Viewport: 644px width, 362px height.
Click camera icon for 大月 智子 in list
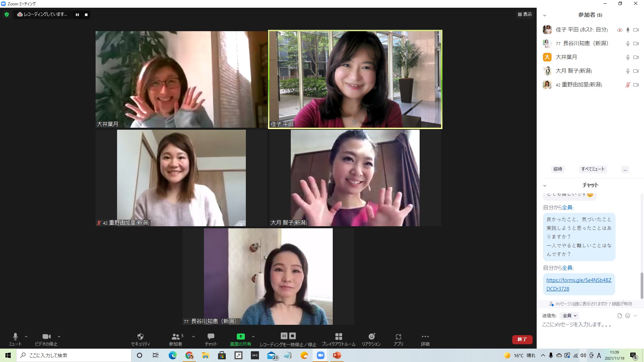[x=636, y=71]
